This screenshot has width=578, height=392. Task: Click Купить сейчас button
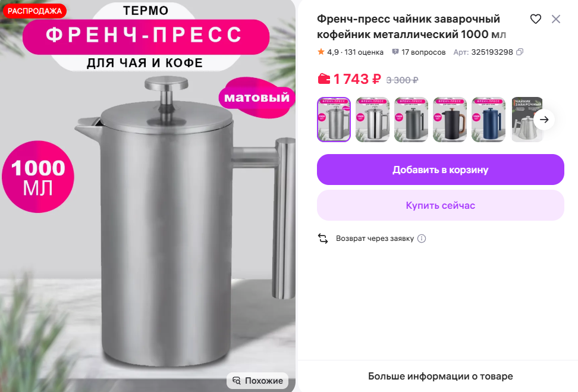(x=441, y=205)
